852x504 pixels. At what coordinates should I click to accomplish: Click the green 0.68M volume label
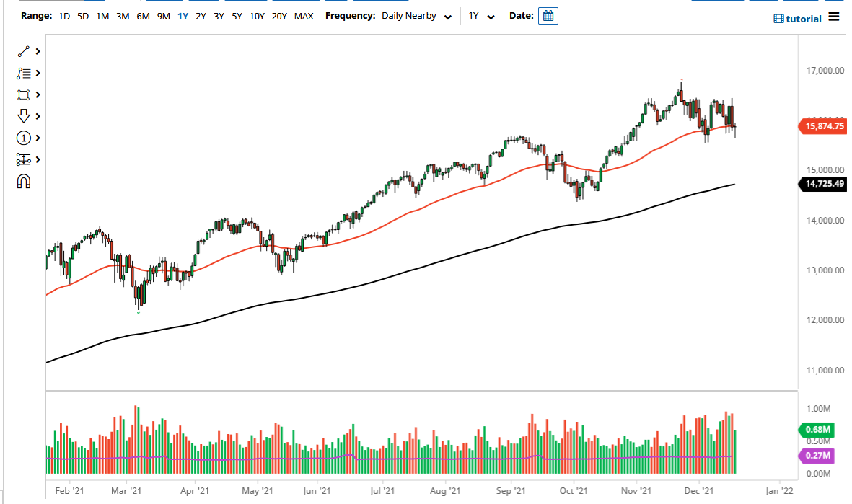(x=815, y=430)
